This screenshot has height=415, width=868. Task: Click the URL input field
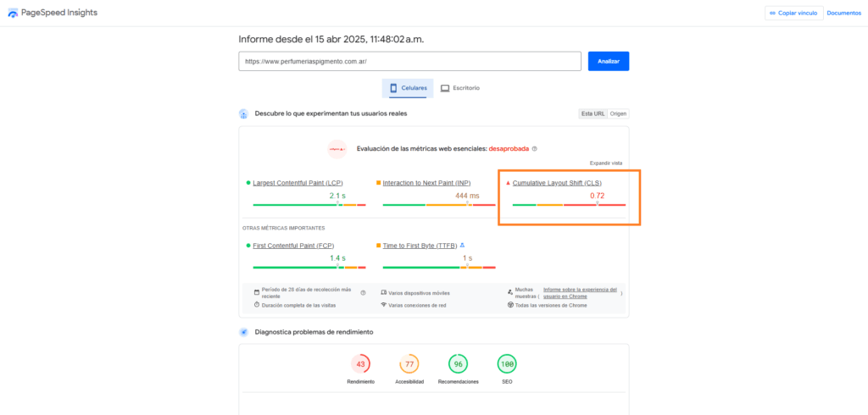tap(409, 61)
